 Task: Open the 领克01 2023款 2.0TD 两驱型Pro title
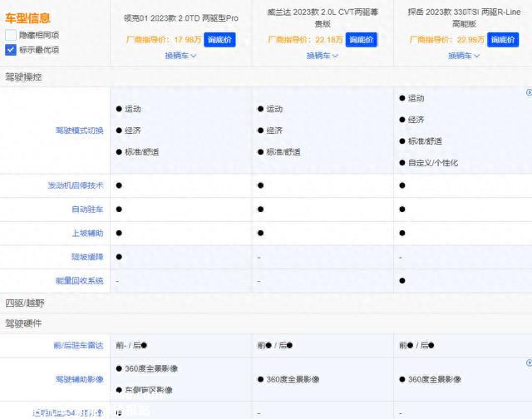pos(181,18)
